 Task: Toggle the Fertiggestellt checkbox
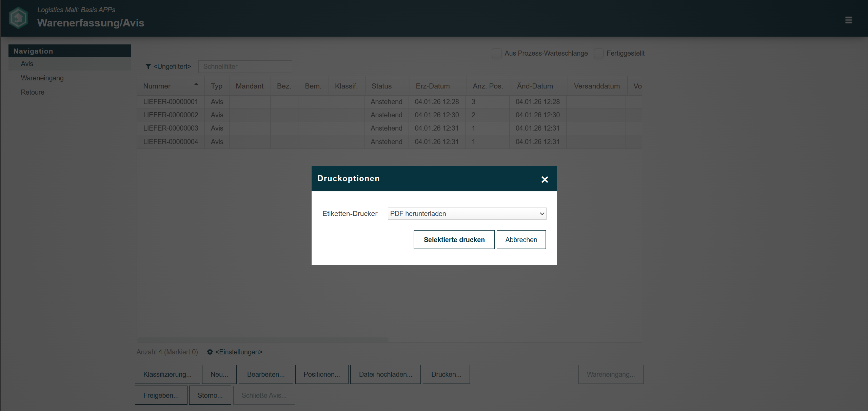(x=599, y=54)
